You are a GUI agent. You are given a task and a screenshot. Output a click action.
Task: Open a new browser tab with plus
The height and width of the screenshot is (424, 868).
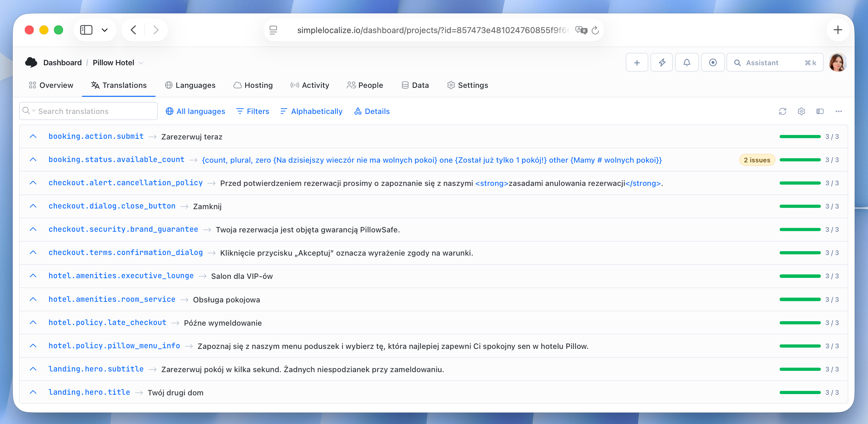pyautogui.click(x=838, y=30)
